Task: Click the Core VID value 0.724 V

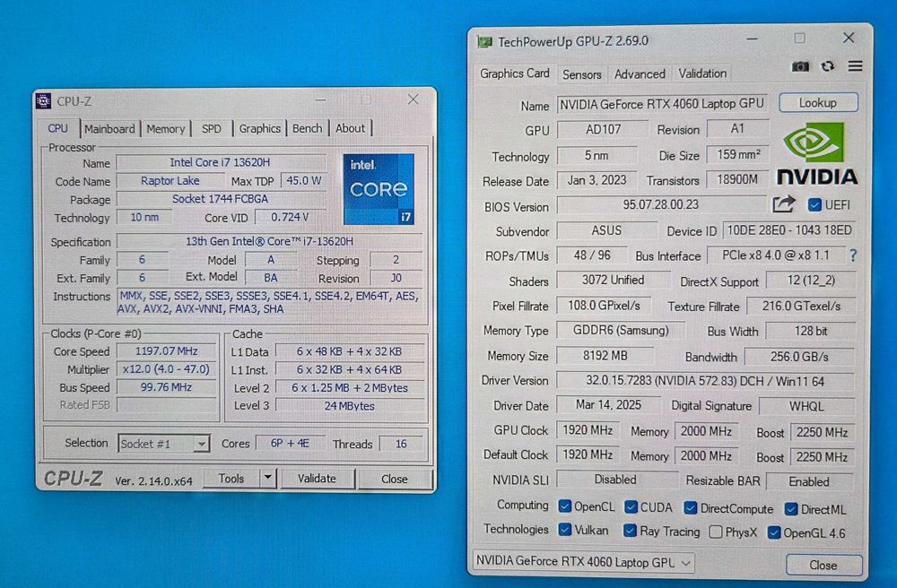Action: [290, 217]
